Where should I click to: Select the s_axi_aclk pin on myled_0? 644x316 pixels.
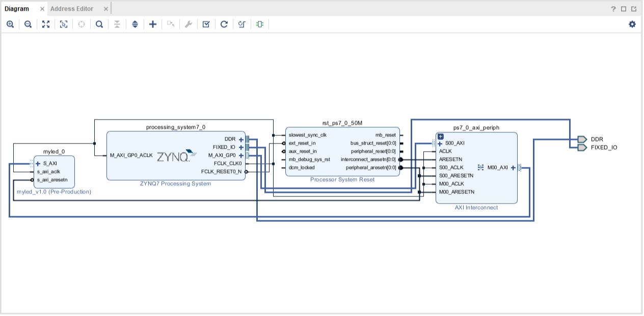tap(48, 172)
